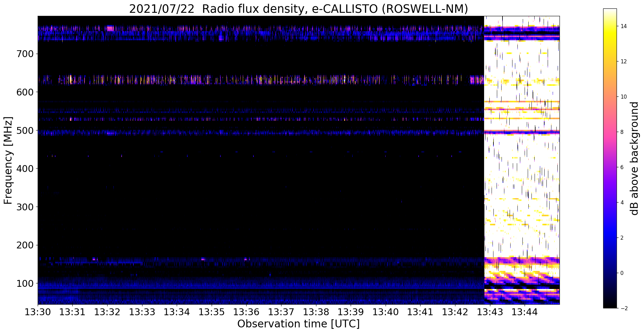Click the 400 frequency tick label
Viewport: 644px width, 333px height.
[24, 169]
